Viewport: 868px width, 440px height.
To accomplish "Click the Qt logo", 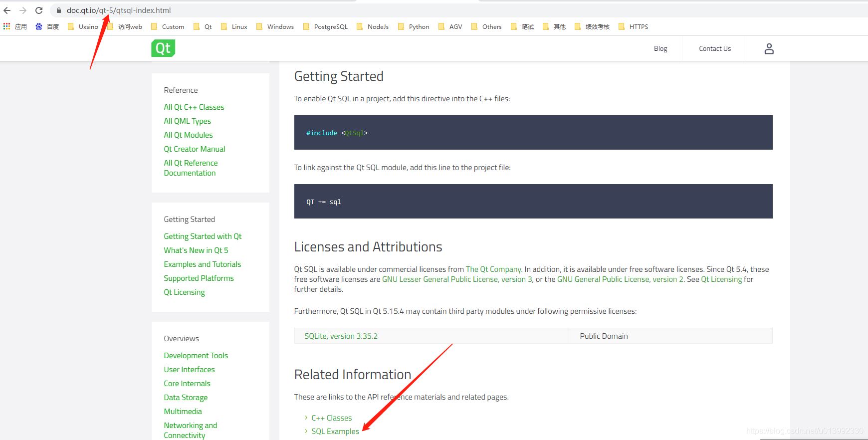I will (x=163, y=48).
